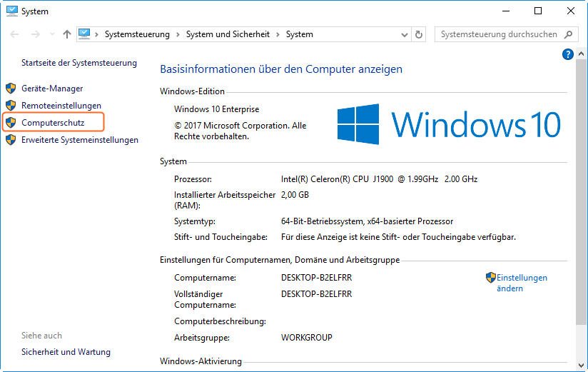The width and height of the screenshot is (588, 372).
Task: Click the 2,00 GB RAM value
Action: coord(295,195)
